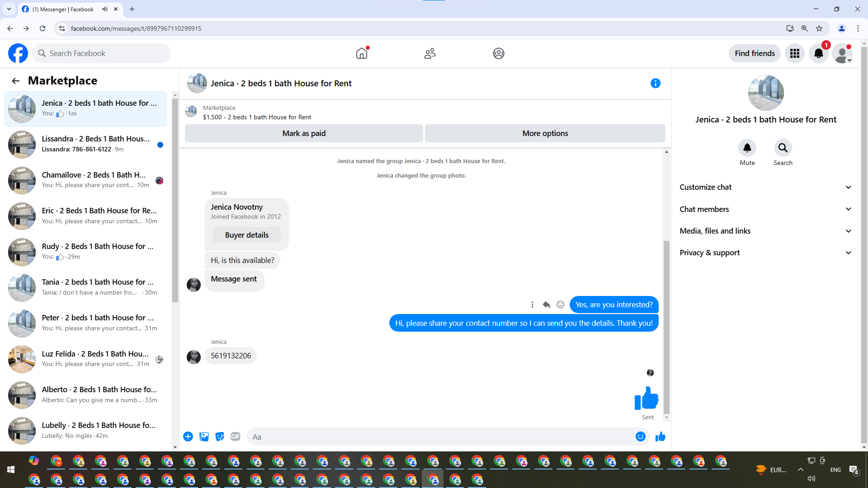868x488 pixels.
Task: Open more actions plus icon
Action: [x=188, y=436]
